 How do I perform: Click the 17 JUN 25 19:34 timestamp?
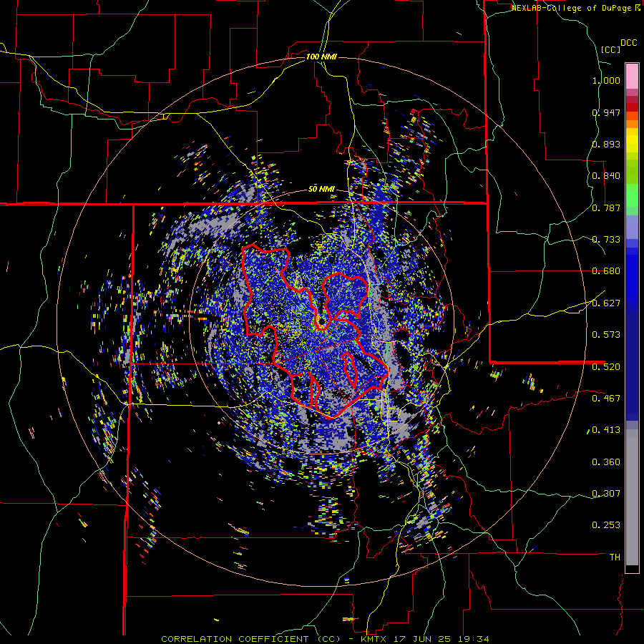pyautogui.click(x=441, y=639)
